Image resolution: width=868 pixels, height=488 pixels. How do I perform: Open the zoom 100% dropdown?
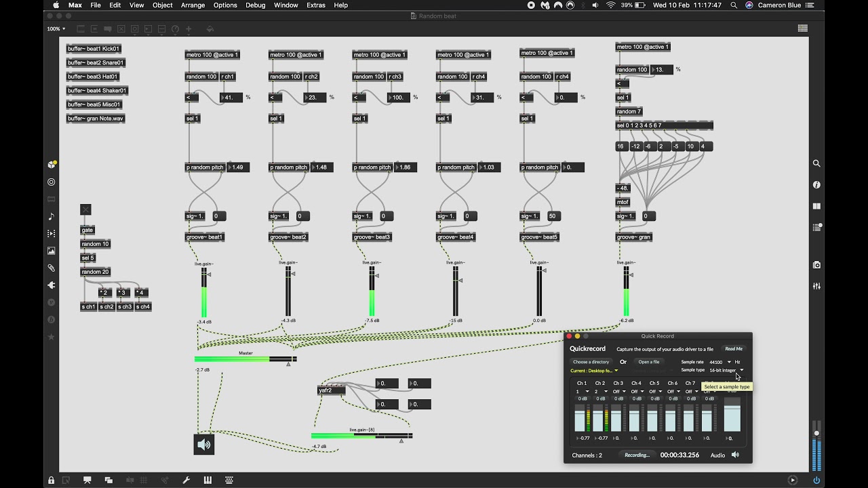click(56, 29)
